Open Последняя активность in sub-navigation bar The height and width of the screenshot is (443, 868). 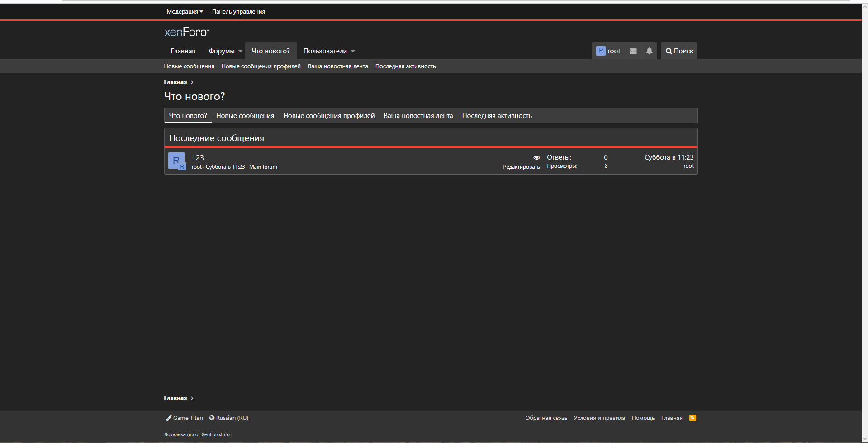click(x=405, y=66)
